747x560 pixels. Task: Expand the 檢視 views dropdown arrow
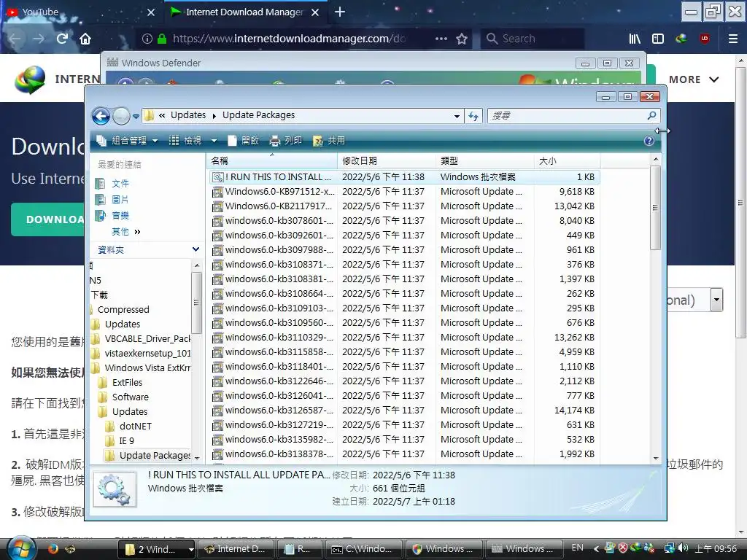(214, 141)
